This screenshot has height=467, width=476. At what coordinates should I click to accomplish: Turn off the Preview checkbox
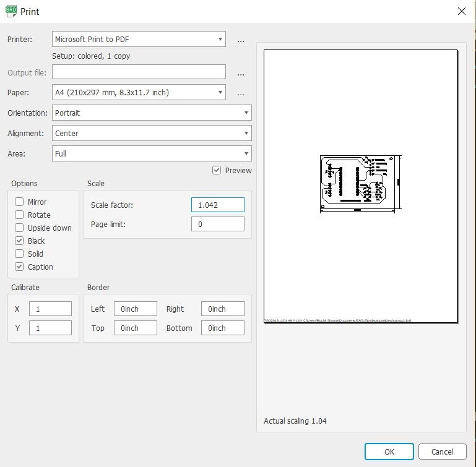click(x=217, y=170)
